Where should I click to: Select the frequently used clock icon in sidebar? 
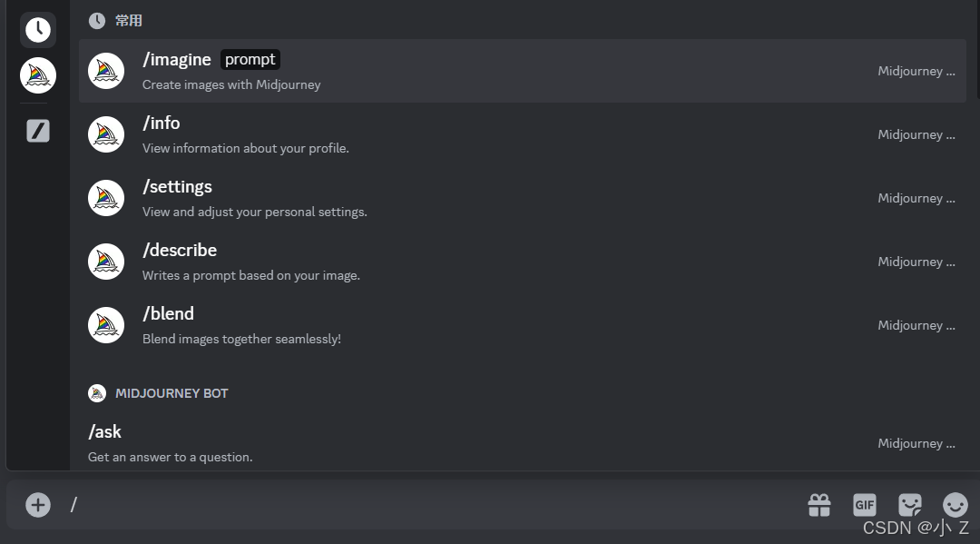coord(38,30)
